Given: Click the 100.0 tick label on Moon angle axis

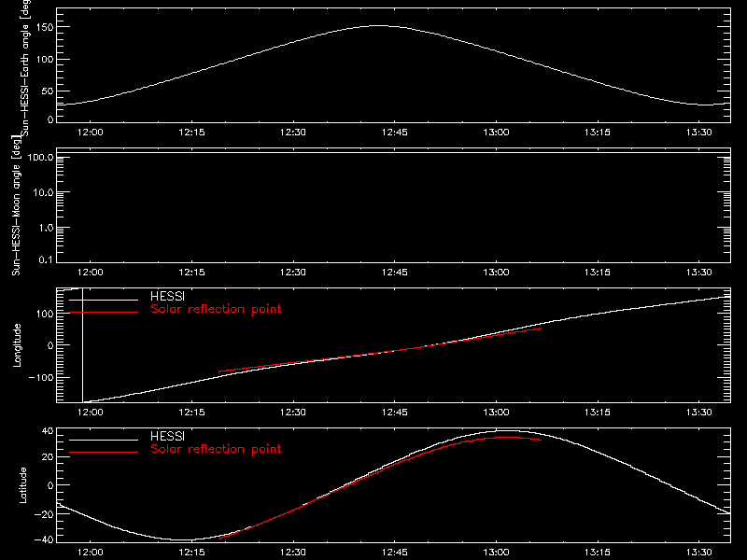Looking at the screenshot, I should 40,157.
